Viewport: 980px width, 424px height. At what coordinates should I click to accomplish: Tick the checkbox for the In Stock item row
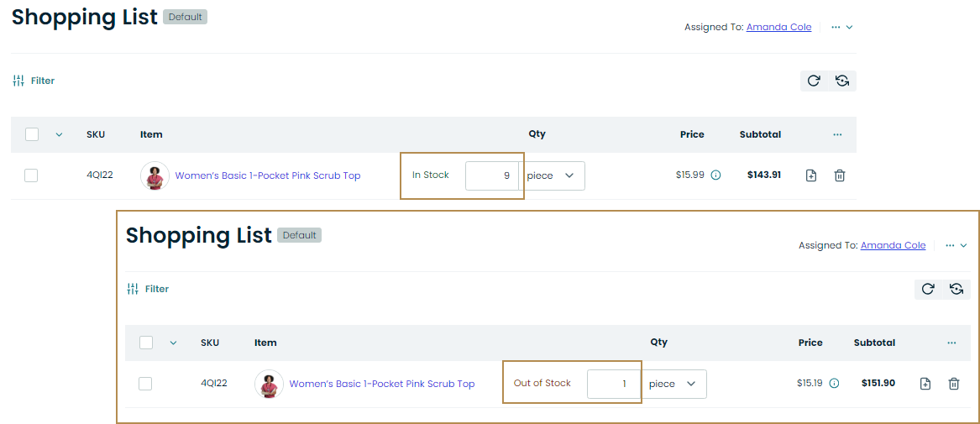31,175
